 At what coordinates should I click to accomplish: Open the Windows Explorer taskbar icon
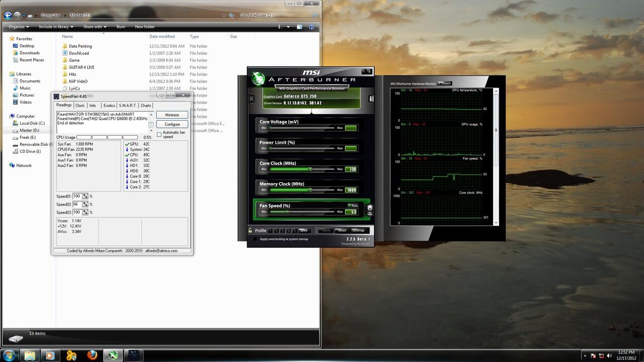(x=30, y=355)
